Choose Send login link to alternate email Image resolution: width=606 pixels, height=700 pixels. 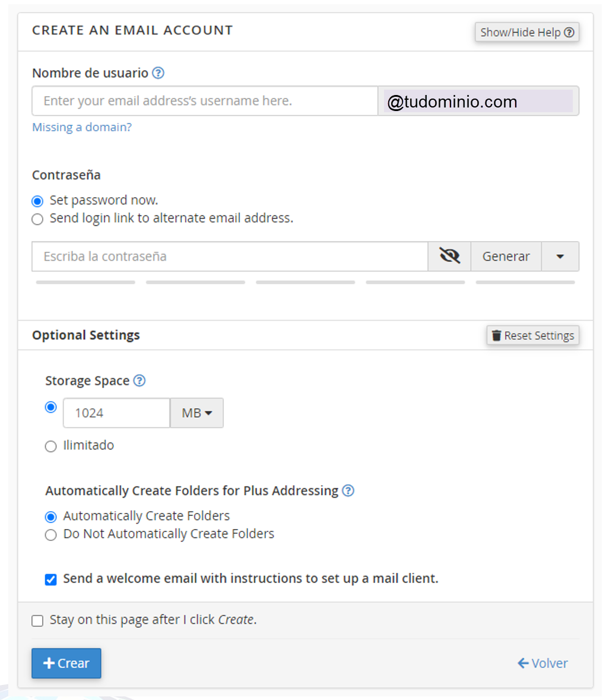pyautogui.click(x=37, y=219)
